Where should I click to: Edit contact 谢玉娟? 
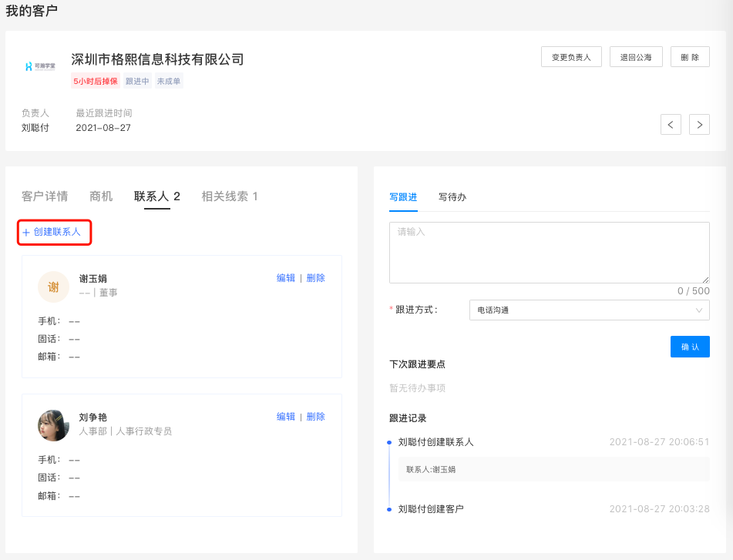(285, 278)
